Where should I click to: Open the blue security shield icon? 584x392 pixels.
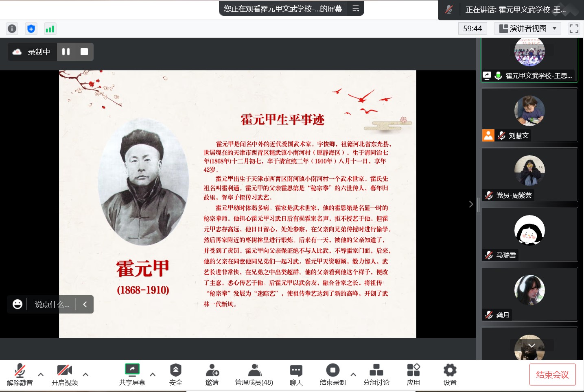click(31, 28)
